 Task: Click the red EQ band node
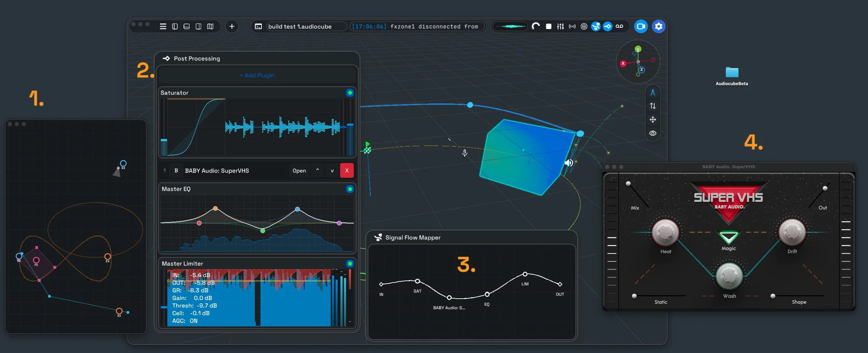point(199,223)
